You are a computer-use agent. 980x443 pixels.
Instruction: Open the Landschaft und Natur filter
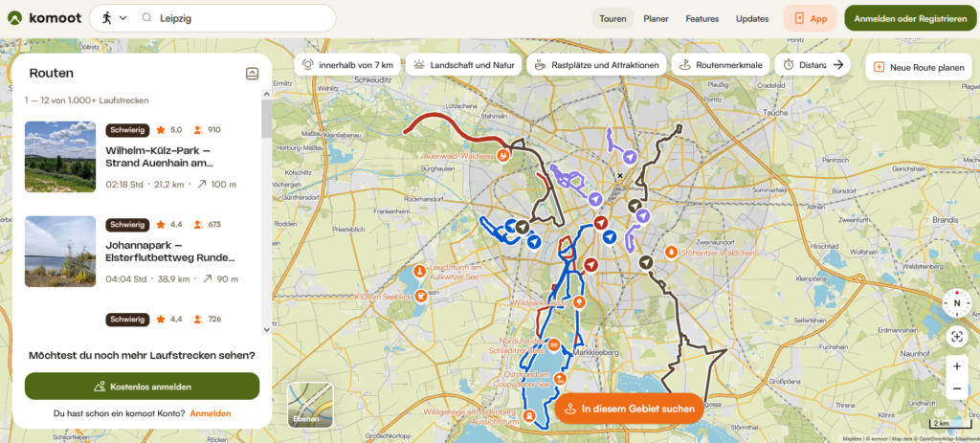pos(464,65)
